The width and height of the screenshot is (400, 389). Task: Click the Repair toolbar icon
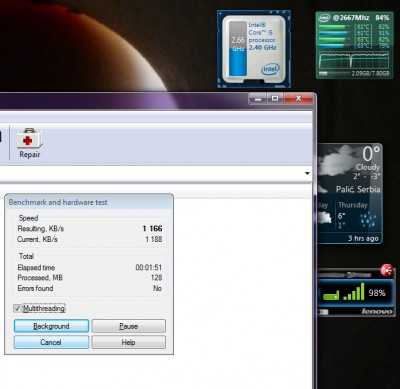pyautogui.click(x=30, y=143)
